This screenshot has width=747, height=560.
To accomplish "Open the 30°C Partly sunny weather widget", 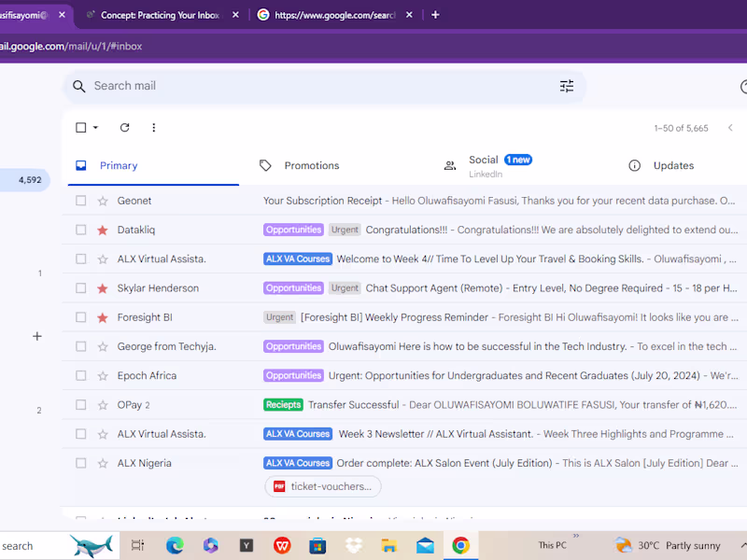I will 667,545.
